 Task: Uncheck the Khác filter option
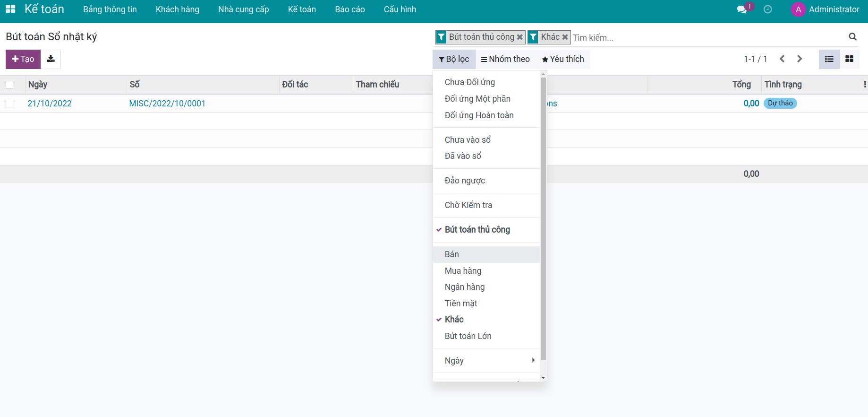tap(454, 320)
